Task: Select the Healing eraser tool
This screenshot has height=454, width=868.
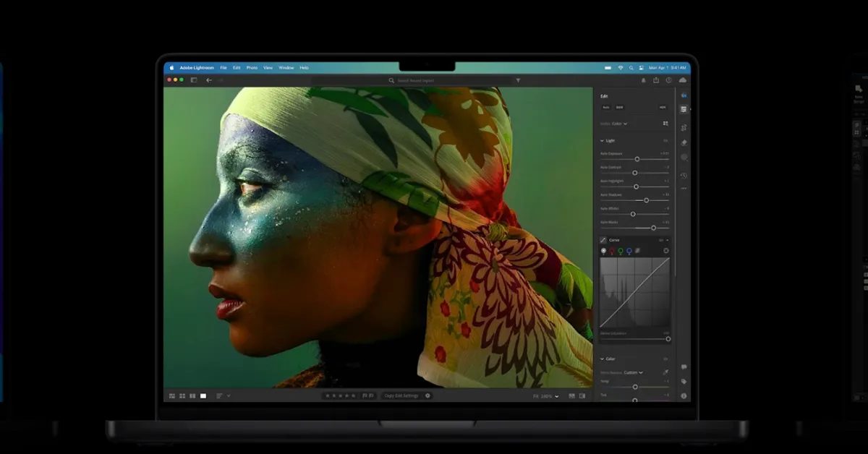Action: [x=684, y=142]
